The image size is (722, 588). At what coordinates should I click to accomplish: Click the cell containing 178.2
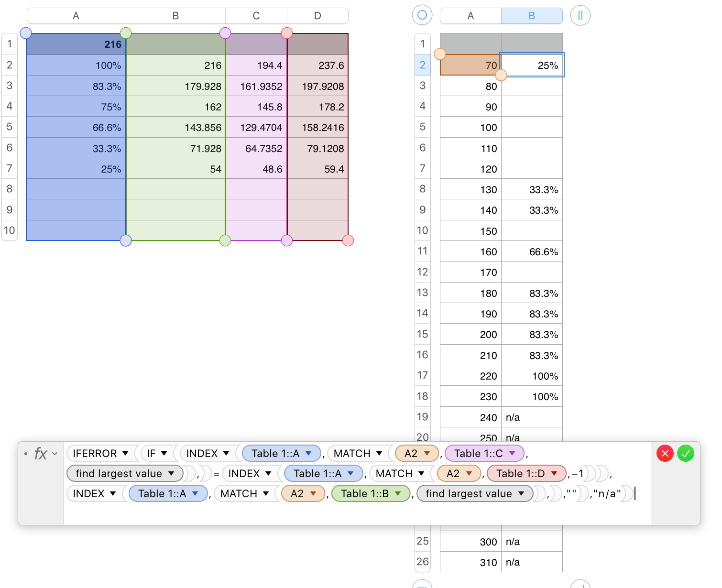point(317,107)
